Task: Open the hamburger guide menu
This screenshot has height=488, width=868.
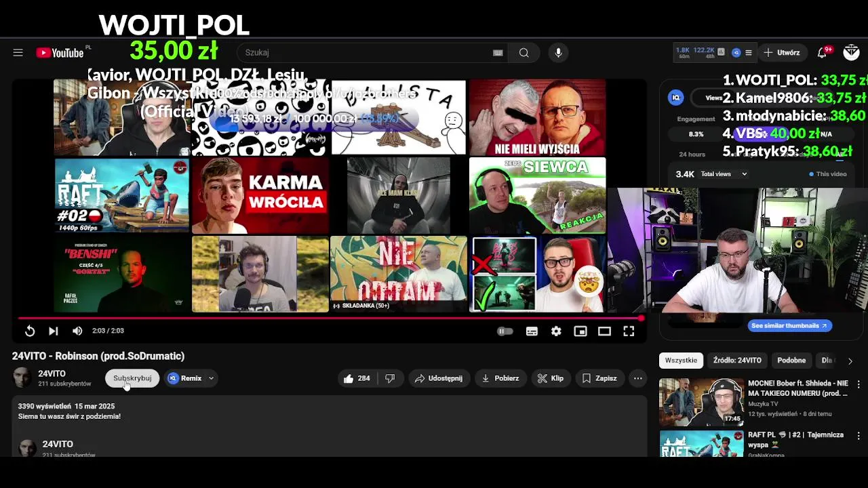Action: tap(18, 53)
